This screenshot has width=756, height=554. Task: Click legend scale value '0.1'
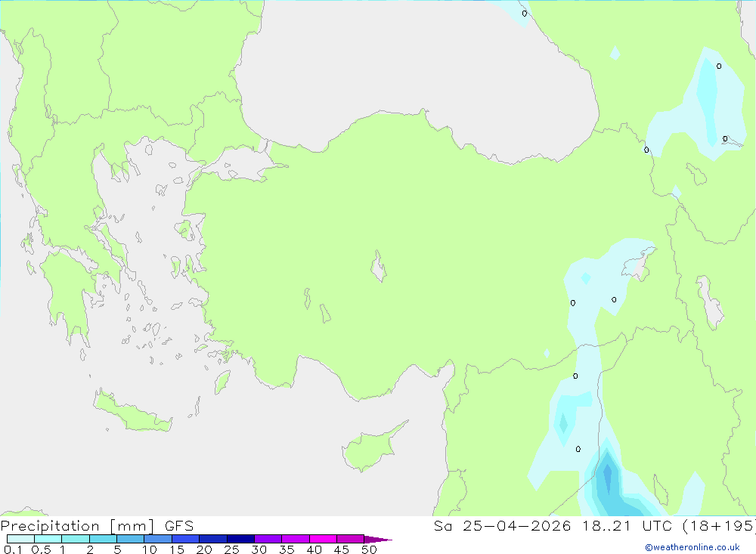13,549
